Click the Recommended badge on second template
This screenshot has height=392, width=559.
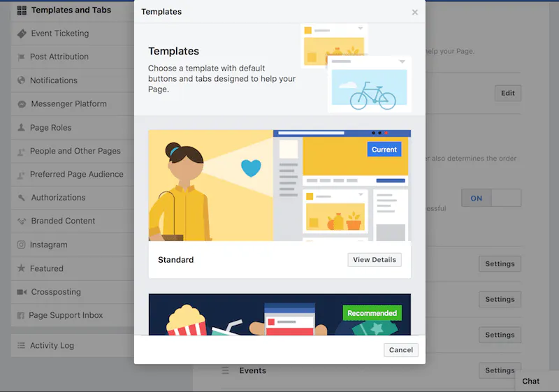point(372,313)
